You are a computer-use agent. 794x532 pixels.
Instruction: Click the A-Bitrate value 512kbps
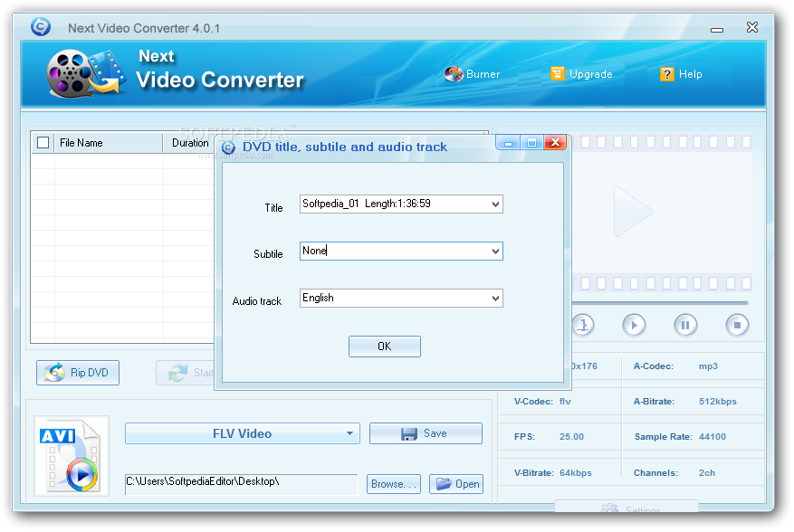point(718,402)
